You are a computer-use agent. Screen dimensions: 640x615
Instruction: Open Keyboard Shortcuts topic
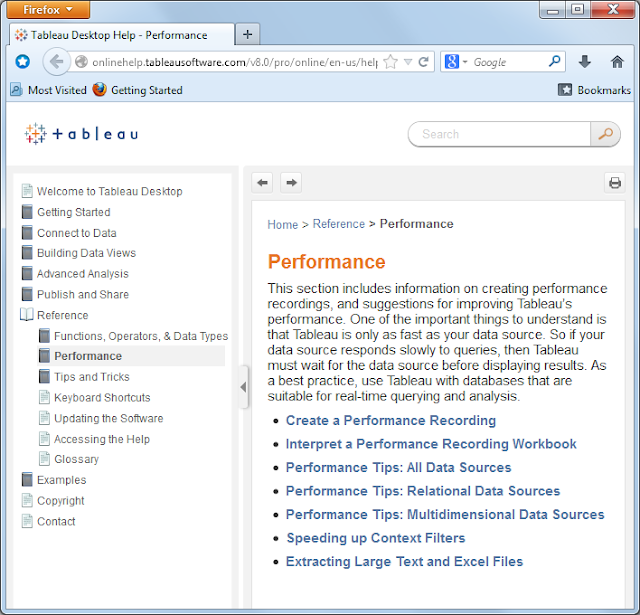pyautogui.click(x=102, y=397)
